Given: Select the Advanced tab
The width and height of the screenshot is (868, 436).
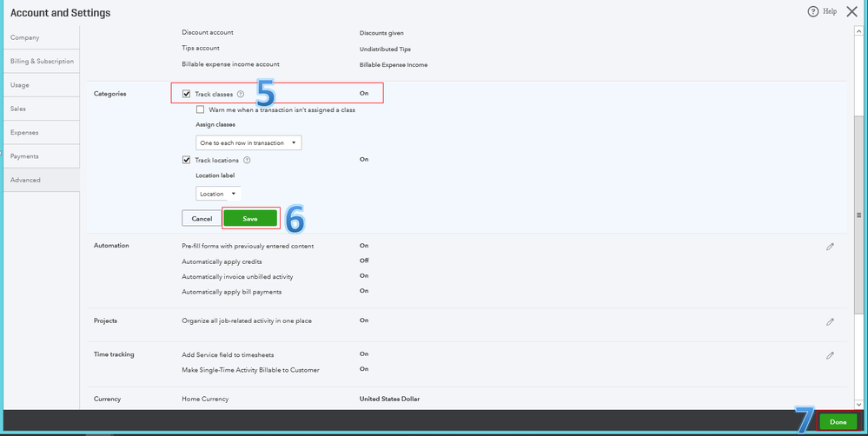Looking at the screenshot, I should (x=42, y=181).
